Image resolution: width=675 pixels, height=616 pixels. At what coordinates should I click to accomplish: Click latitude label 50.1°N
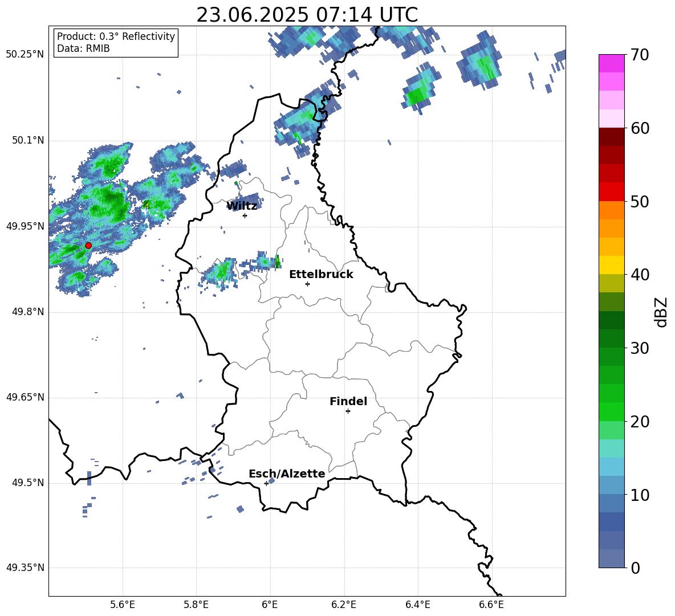coord(28,141)
